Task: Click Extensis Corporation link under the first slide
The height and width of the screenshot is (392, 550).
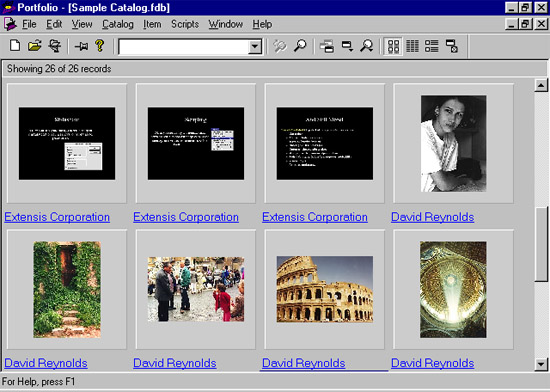Action: tap(57, 217)
